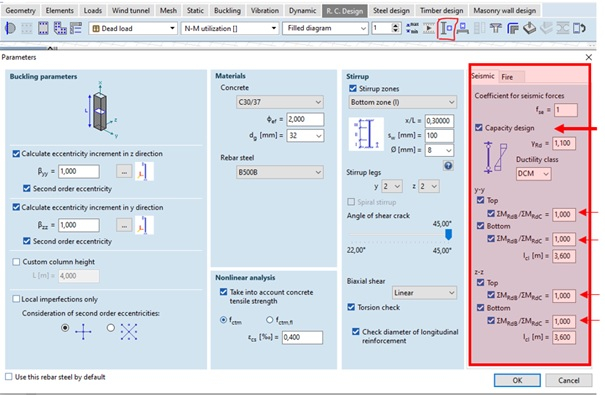This screenshot has height=395, width=605.
Task: Open the Filled diagram display dropdown
Action: [x=326, y=28]
